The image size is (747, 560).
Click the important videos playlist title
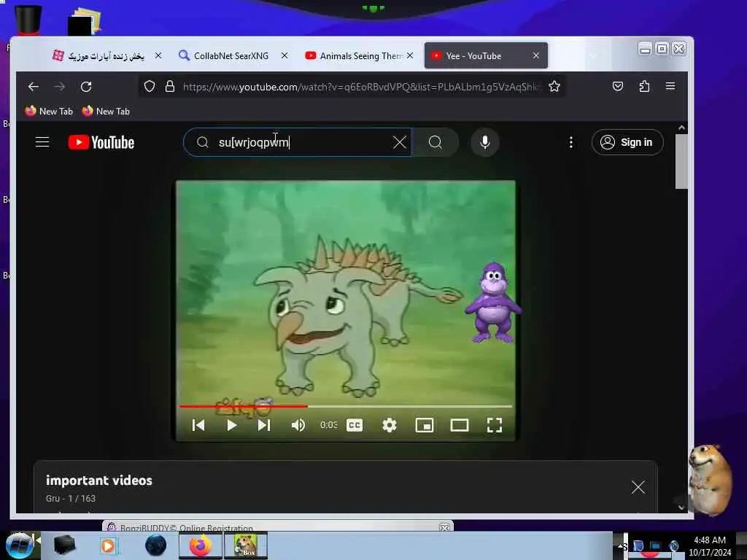99,481
